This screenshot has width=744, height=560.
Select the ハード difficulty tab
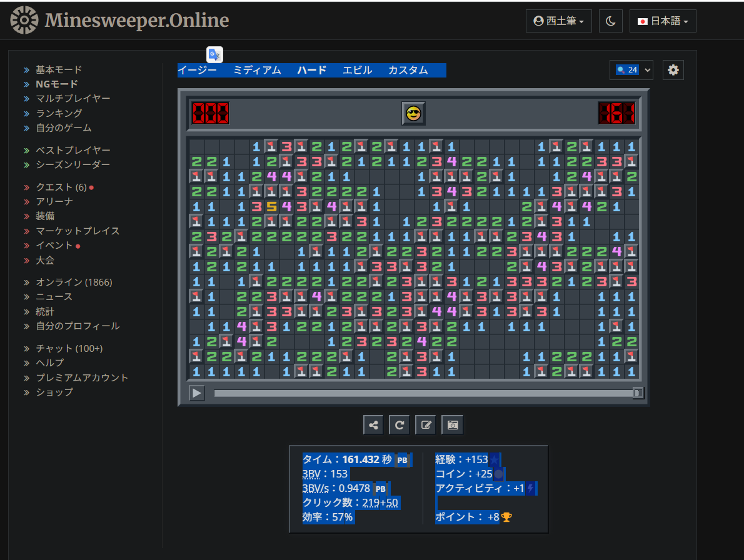(312, 70)
